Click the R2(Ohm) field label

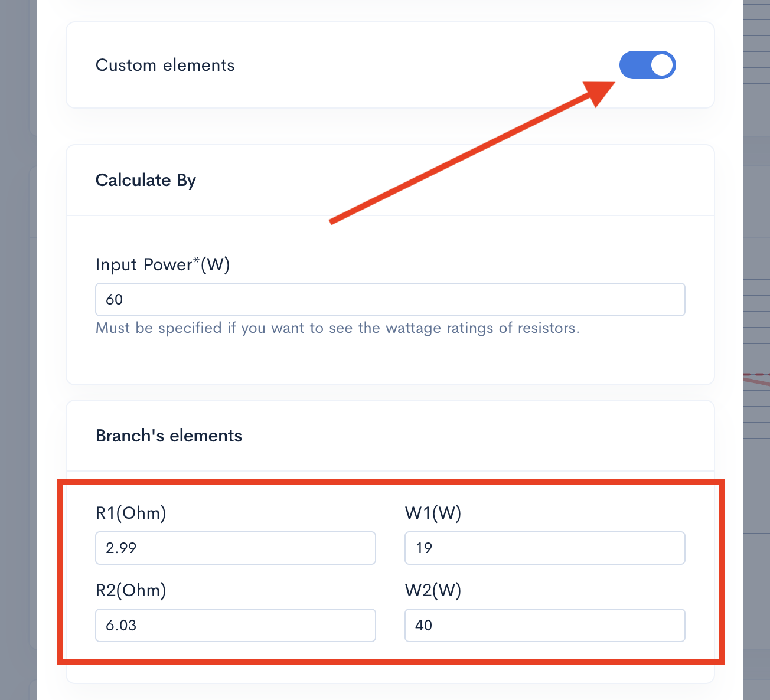[x=130, y=590]
